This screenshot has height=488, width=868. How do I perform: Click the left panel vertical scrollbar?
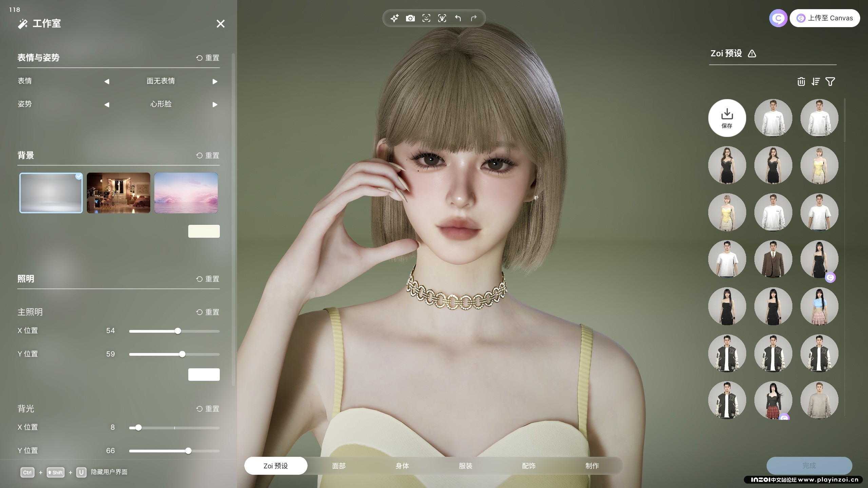[x=233, y=219]
